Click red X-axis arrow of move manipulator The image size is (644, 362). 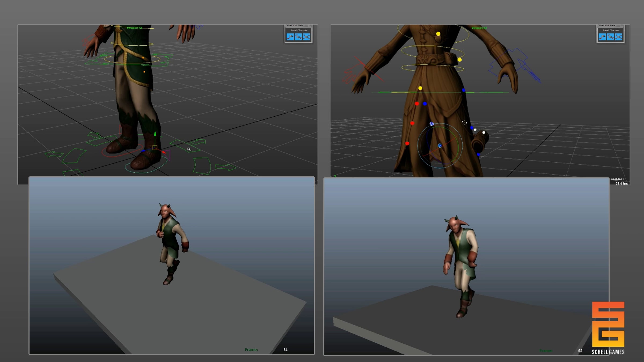tap(164, 152)
